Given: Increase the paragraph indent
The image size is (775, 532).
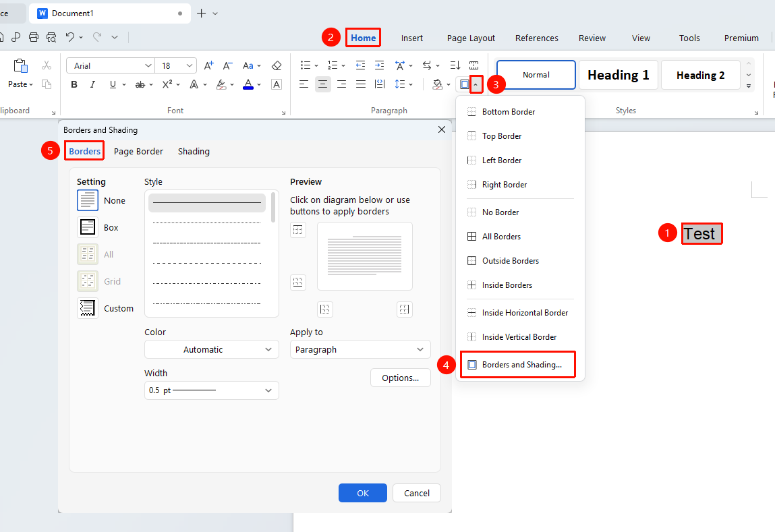Looking at the screenshot, I should [x=379, y=65].
